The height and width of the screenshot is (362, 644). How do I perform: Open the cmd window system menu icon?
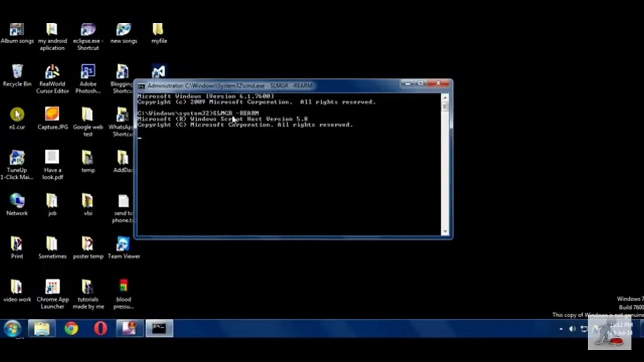141,86
